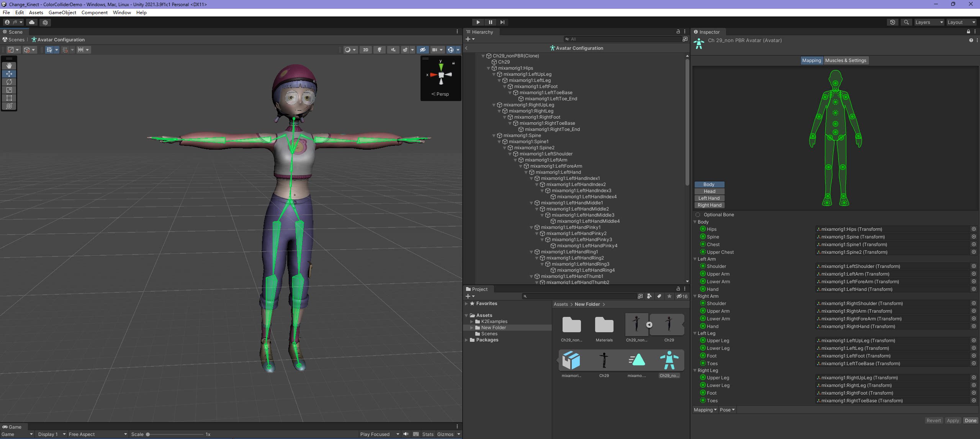Select the Rect tool in Scene
This screenshot has width=980, height=439.
click(x=9, y=98)
